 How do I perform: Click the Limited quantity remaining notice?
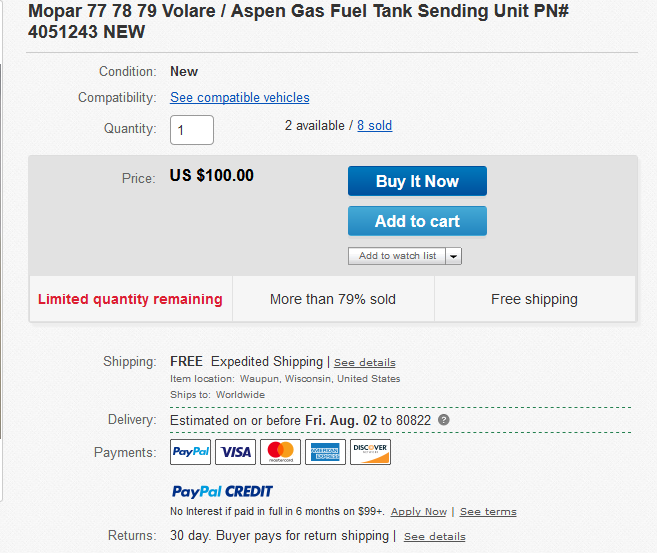tap(130, 299)
